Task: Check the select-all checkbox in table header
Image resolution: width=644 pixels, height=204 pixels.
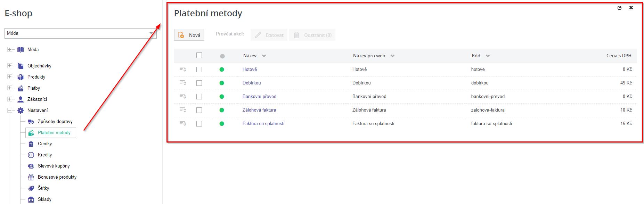Action: pyautogui.click(x=199, y=55)
